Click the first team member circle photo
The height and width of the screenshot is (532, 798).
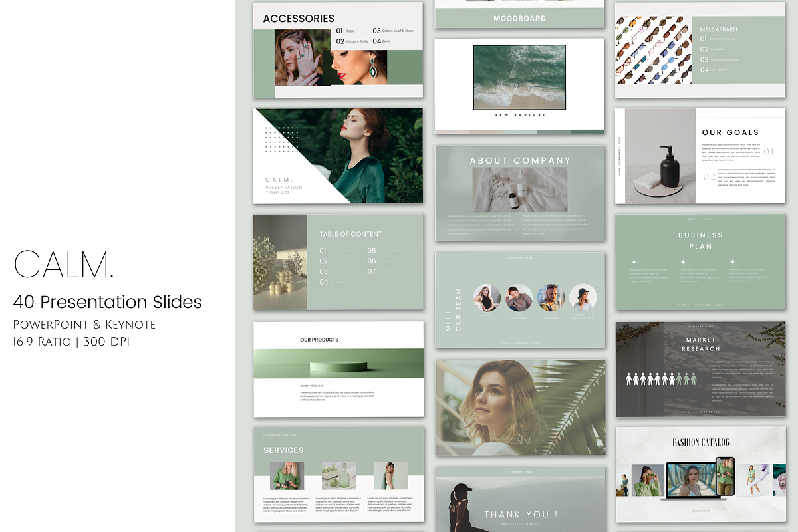pos(487,298)
